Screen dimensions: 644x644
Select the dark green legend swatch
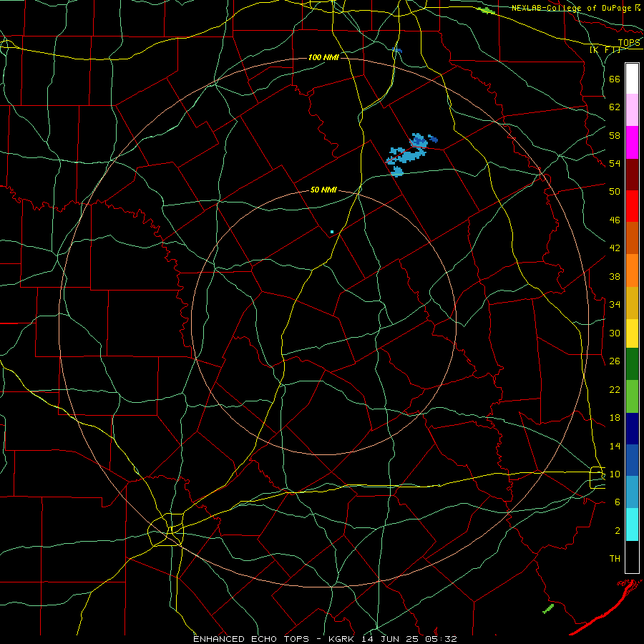pos(632,364)
